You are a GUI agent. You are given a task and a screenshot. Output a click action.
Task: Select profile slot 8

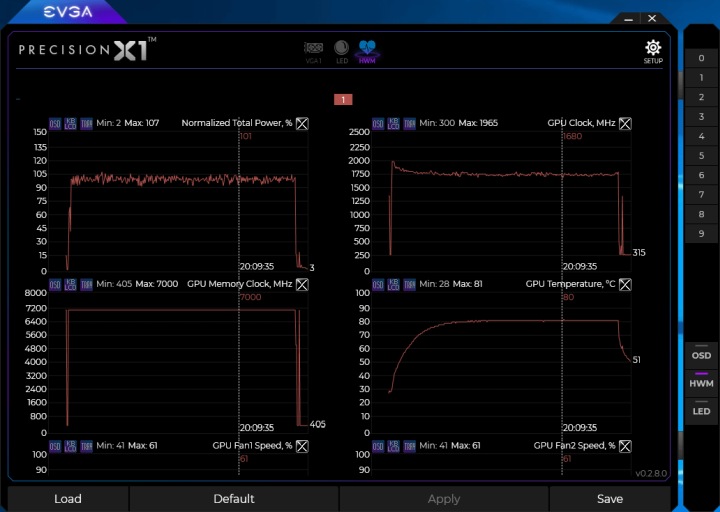(701, 214)
